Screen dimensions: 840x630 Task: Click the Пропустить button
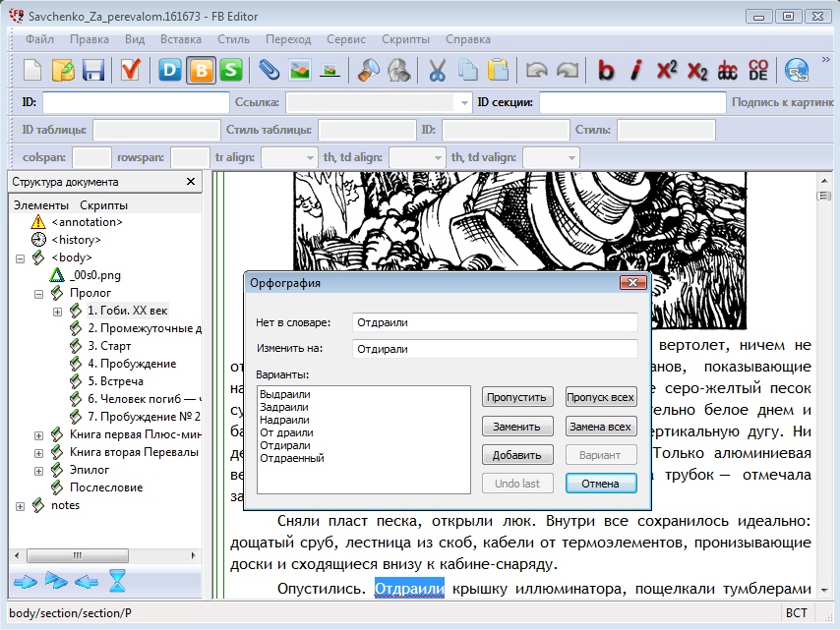click(516, 398)
